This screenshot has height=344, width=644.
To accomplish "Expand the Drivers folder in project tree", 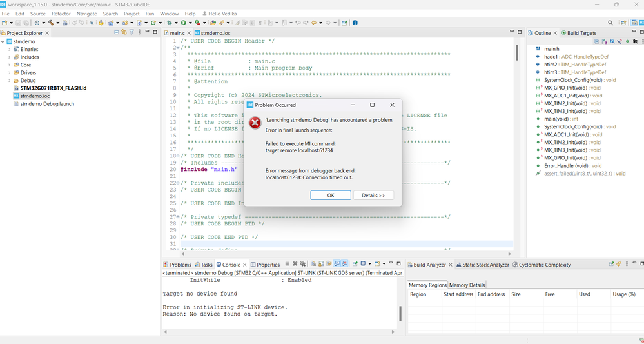I will (9, 73).
